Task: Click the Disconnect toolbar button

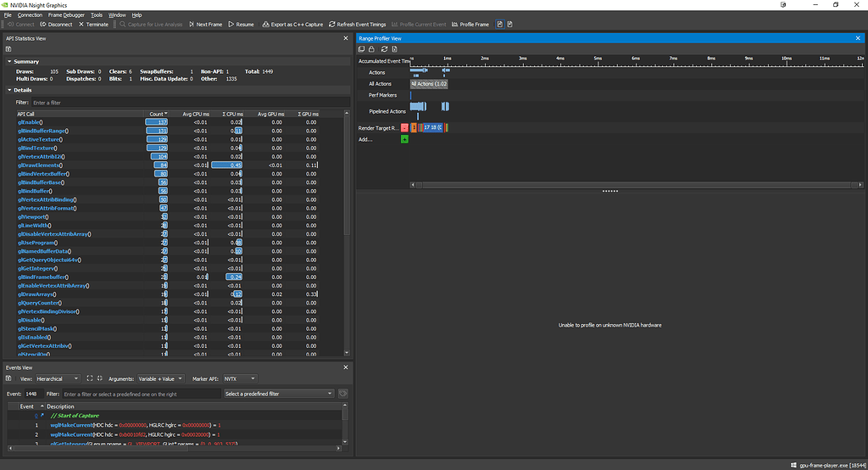Action: point(58,25)
